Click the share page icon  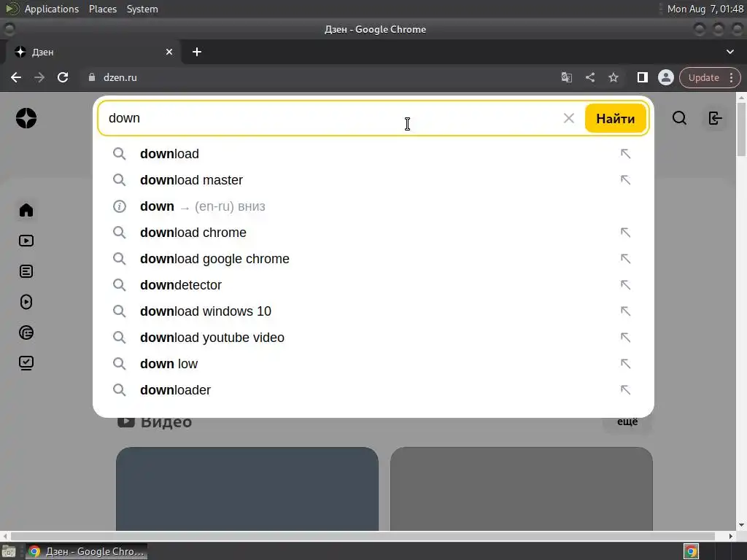click(x=589, y=77)
